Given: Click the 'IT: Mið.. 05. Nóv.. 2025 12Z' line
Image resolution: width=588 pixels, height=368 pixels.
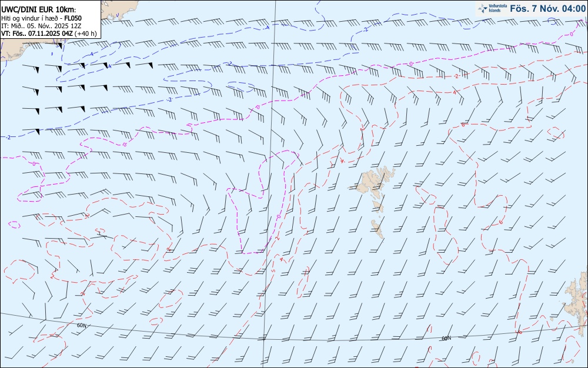Looking at the screenshot, I should point(41,26).
